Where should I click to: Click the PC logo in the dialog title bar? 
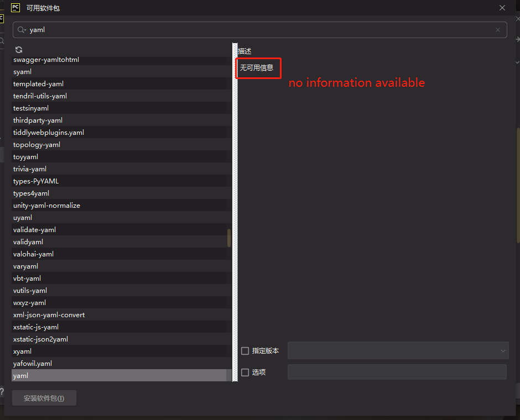coord(14,8)
